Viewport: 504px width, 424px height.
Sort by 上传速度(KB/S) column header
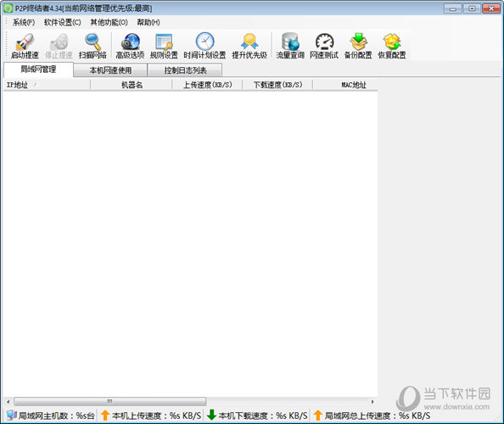point(207,85)
